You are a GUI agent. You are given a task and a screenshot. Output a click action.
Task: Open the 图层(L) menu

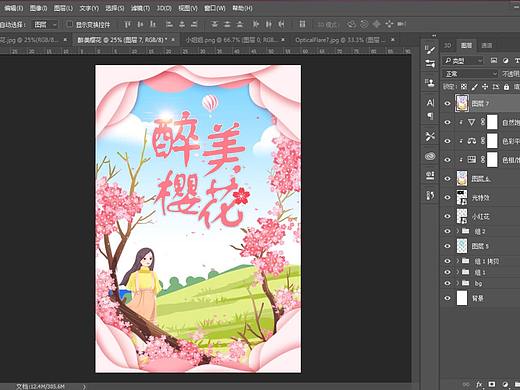tap(63, 8)
